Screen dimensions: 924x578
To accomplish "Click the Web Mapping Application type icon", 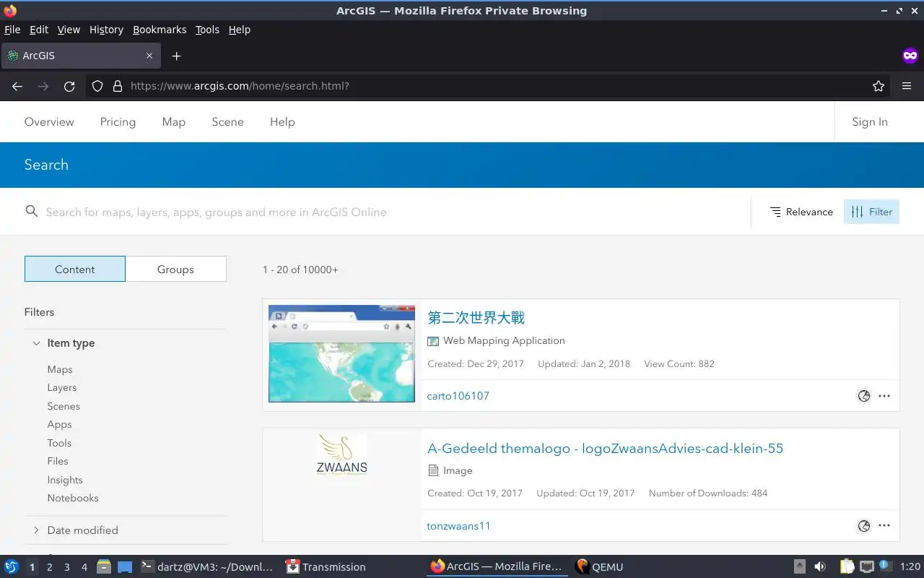I will 433,341.
